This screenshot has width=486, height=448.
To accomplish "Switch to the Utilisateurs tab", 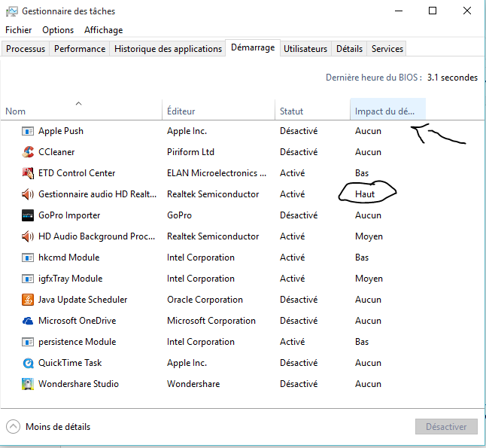I will (x=305, y=49).
